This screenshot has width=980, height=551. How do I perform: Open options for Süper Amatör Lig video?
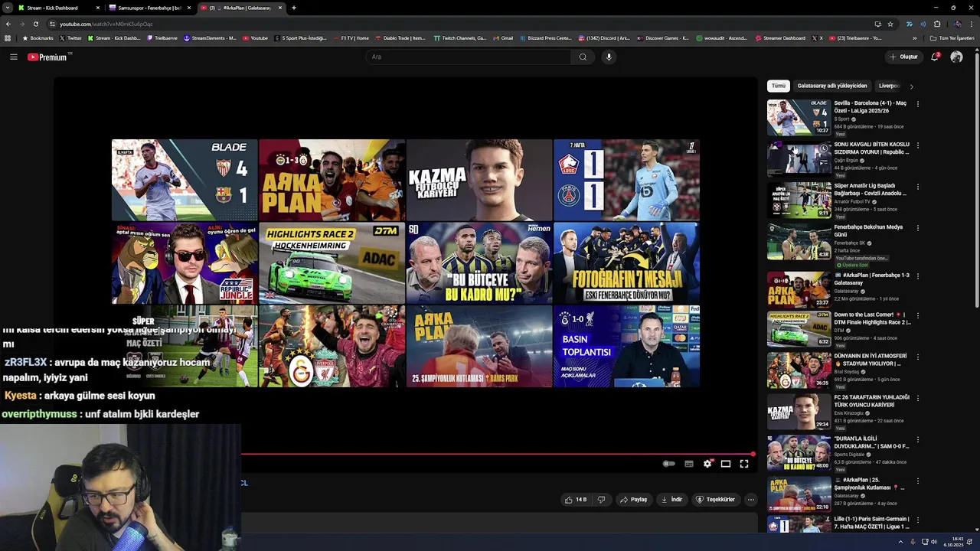(917, 186)
